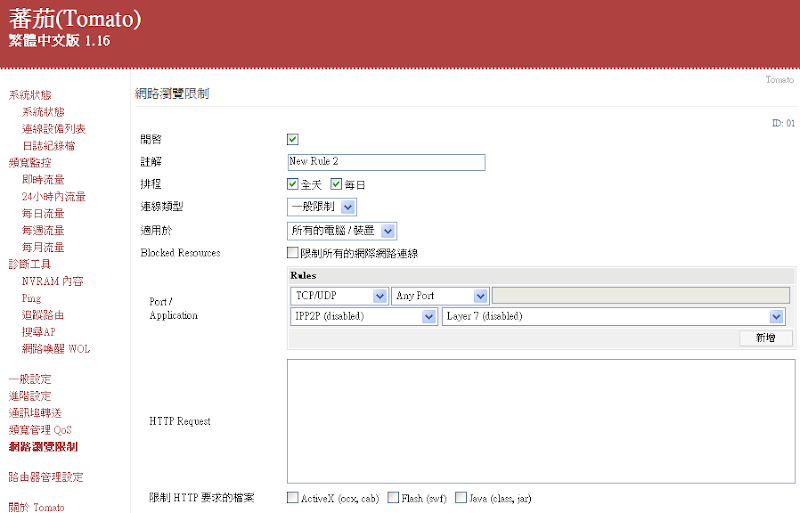The image size is (800, 513).
Task: Click the 新增 add rule button
Action: [766, 337]
